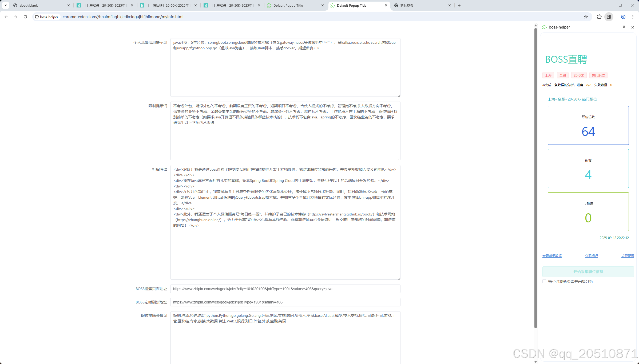Open the 查看详细数据 link
The image size is (639, 364).
pos(552,256)
